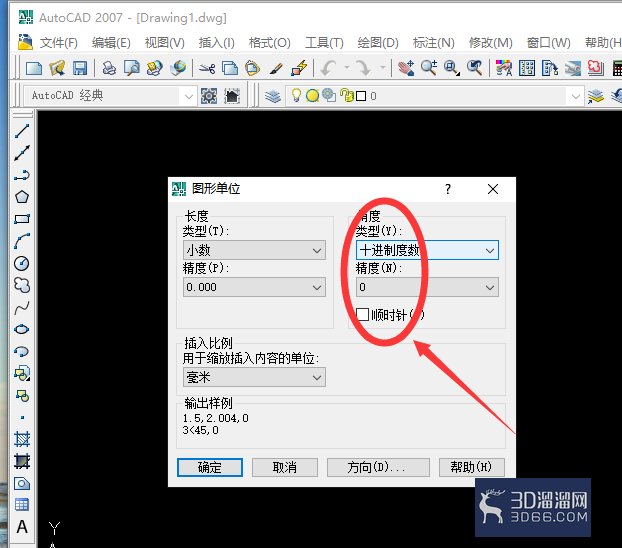
Task: Open the Undo history dropdown arrow
Action: [346, 68]
